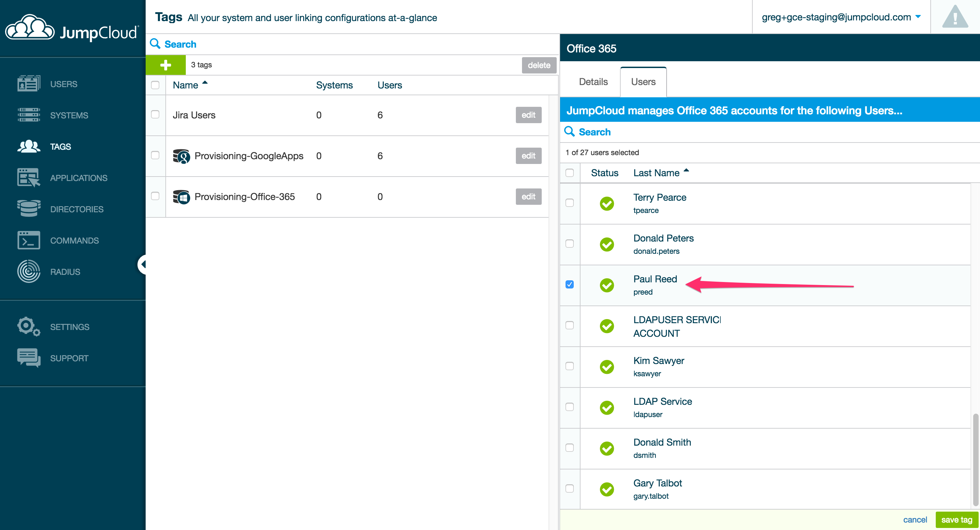Viewport: 980px width, 530px height.
Task: Edit the Jira Users tag
Action: [x=528, y=115]
